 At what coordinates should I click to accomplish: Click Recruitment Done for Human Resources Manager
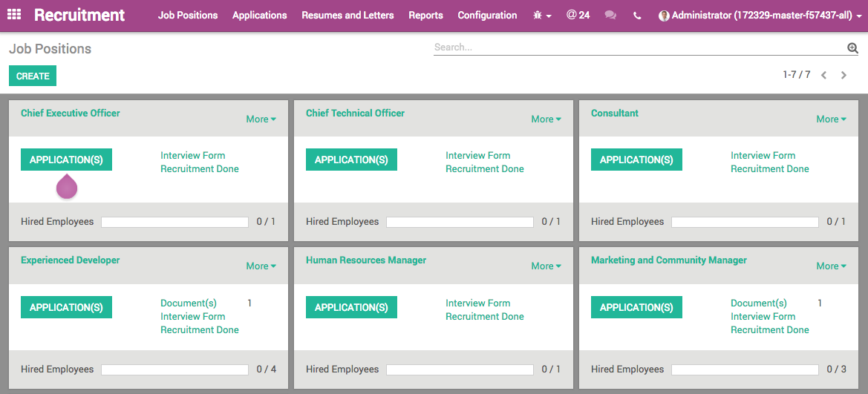[x=485, y=317]
